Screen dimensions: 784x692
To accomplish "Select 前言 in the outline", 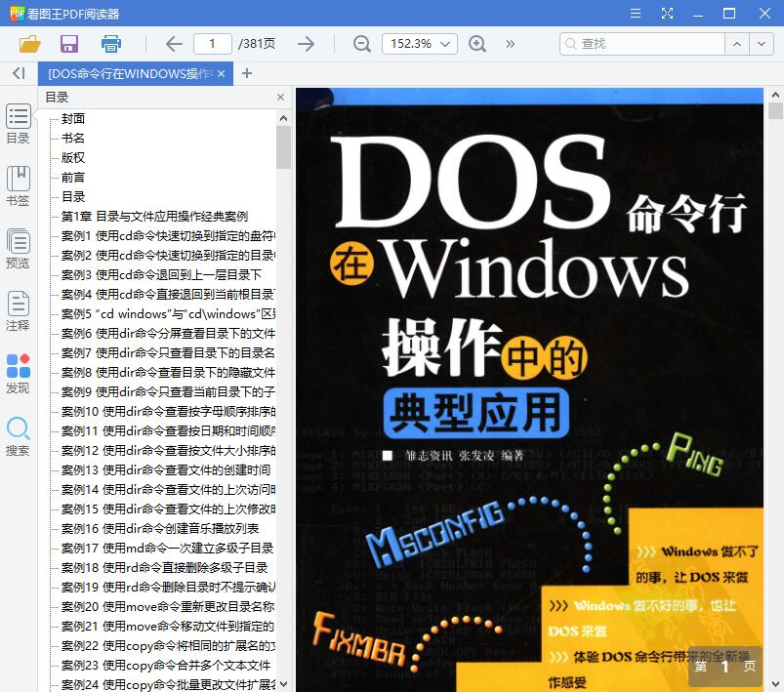I will point(73,177).
